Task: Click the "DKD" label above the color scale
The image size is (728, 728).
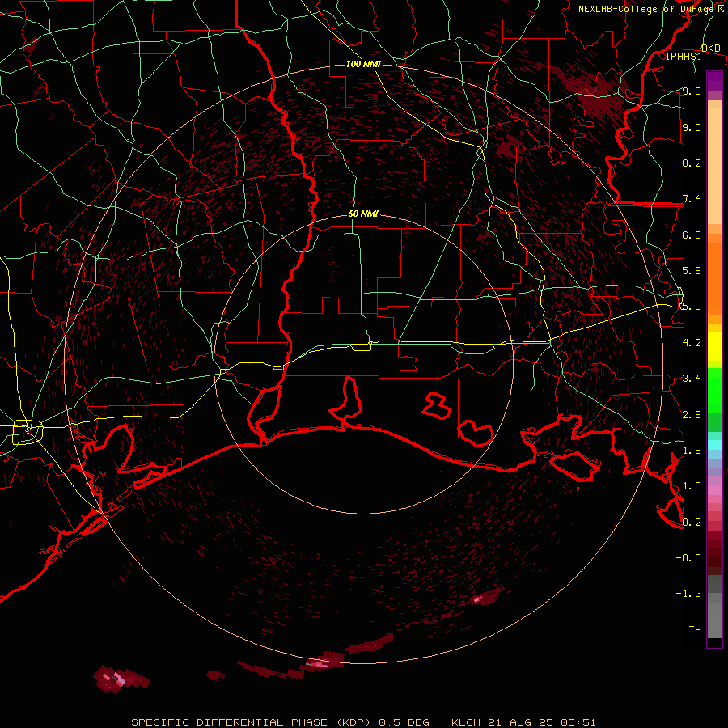Action: click(x=711, y=48)
